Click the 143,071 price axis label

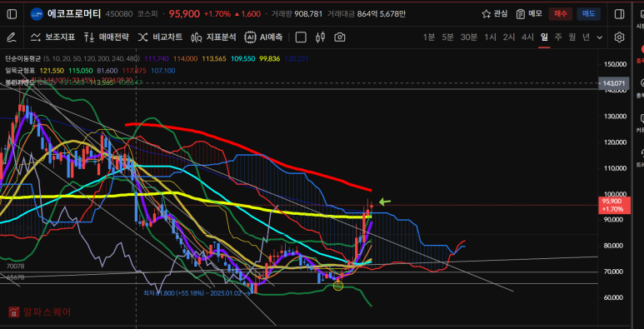pyautogui.click(x=614, y=83)
